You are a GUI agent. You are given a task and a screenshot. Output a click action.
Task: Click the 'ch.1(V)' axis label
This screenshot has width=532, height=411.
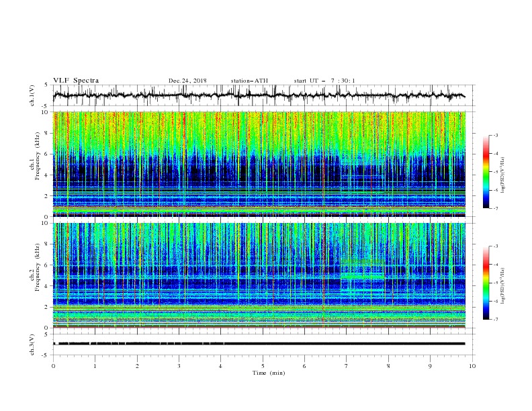32,95
